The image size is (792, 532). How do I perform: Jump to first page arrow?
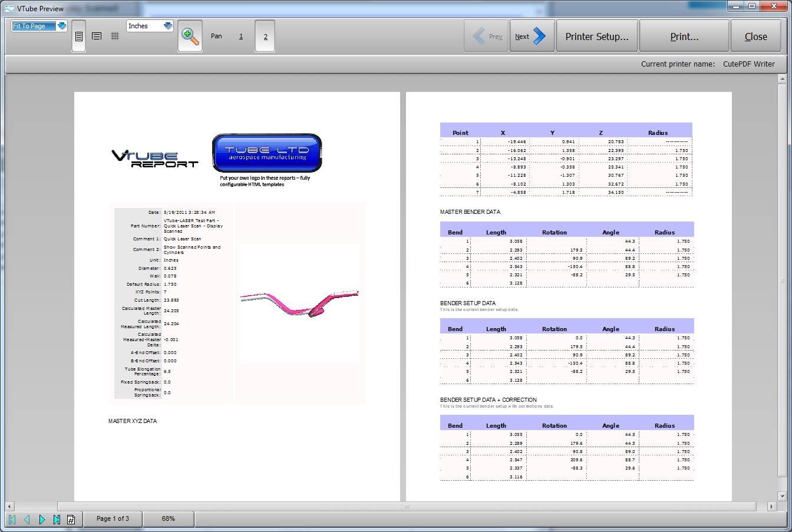pyautogui.click(x=12, y=519)
